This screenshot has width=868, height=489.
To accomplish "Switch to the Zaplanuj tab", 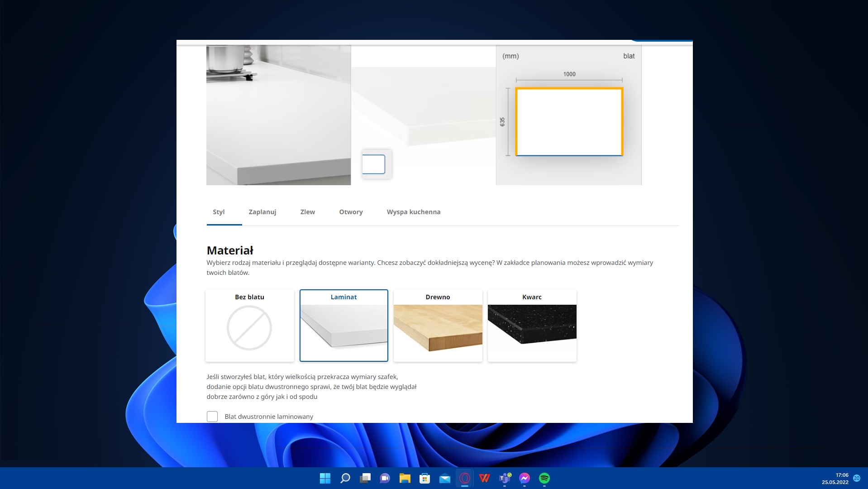I will click(x=262, y=212).
